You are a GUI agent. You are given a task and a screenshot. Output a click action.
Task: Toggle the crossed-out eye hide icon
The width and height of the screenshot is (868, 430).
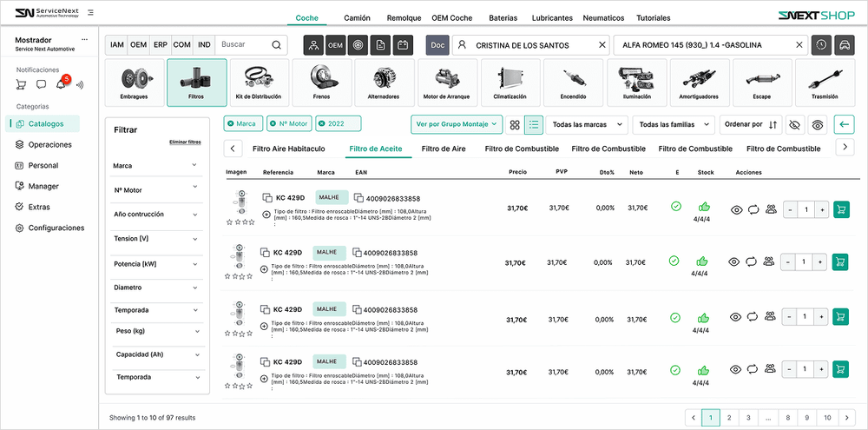point(794,125)
